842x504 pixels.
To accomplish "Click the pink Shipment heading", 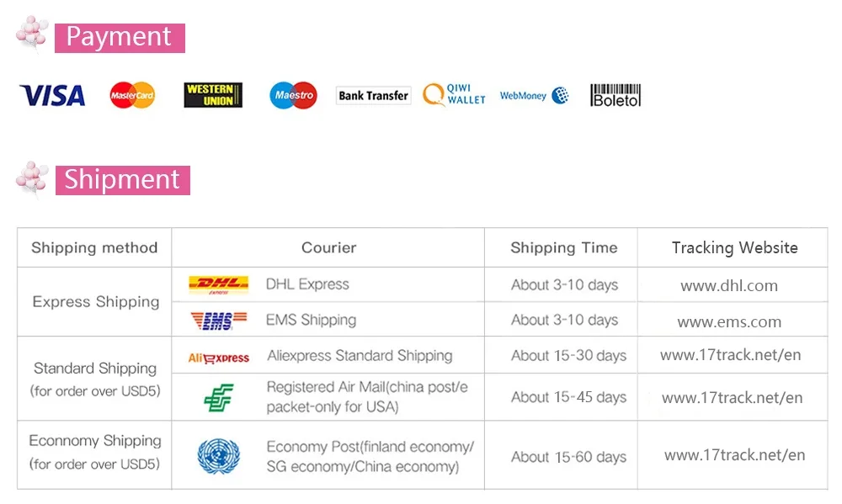I will coord(122,180).
